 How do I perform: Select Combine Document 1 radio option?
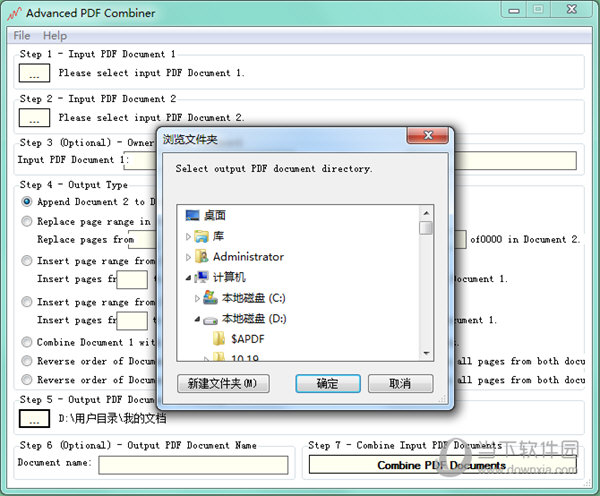click(26, 342)
